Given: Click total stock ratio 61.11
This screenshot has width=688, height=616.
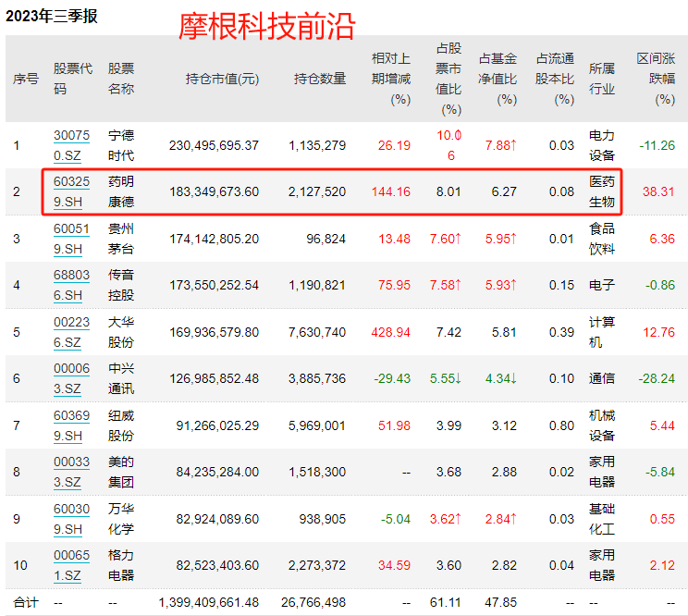Looking at the screenshot, I should [446, 602].
